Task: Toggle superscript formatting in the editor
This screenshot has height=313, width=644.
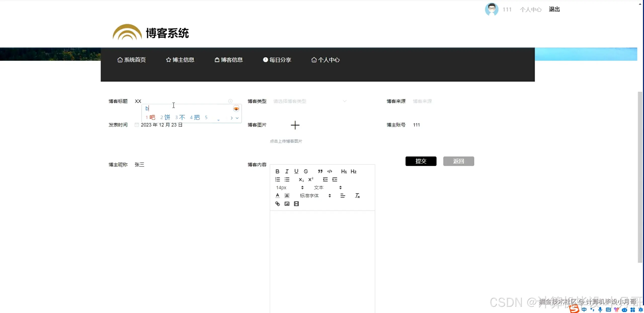Action: coord(310,179)
